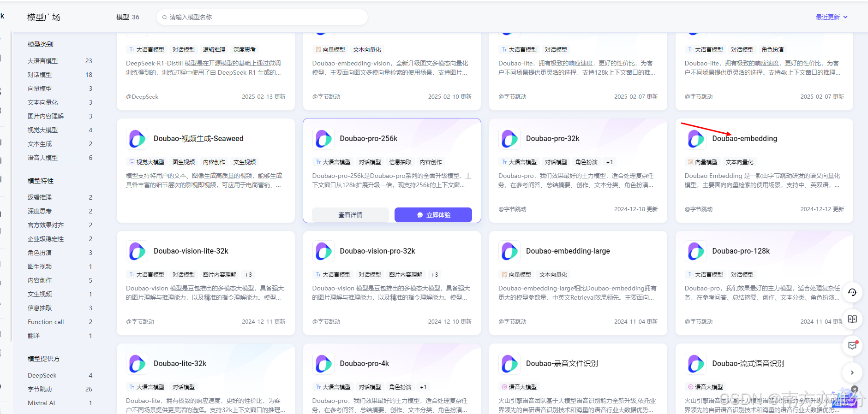Viewport: 868px width, 414px height.
Task: Click the Doubao-vision-lite-32k model logo
Action: (x=137, y=251)
